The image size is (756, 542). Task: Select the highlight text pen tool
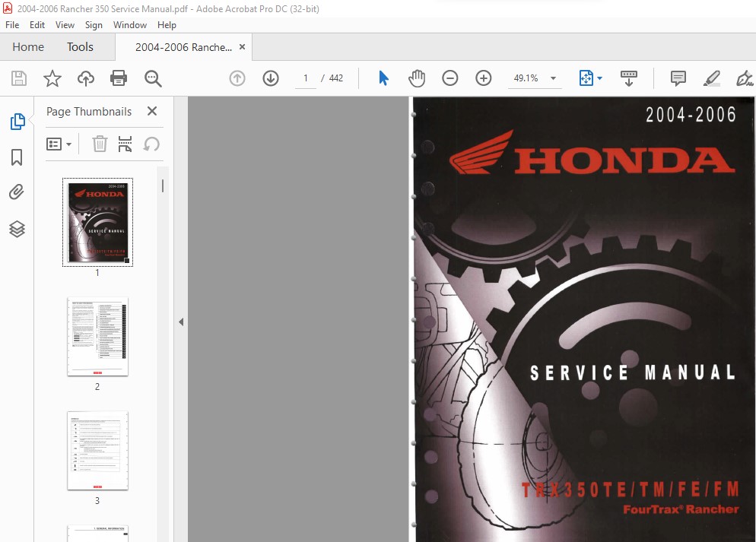point(712,78)
